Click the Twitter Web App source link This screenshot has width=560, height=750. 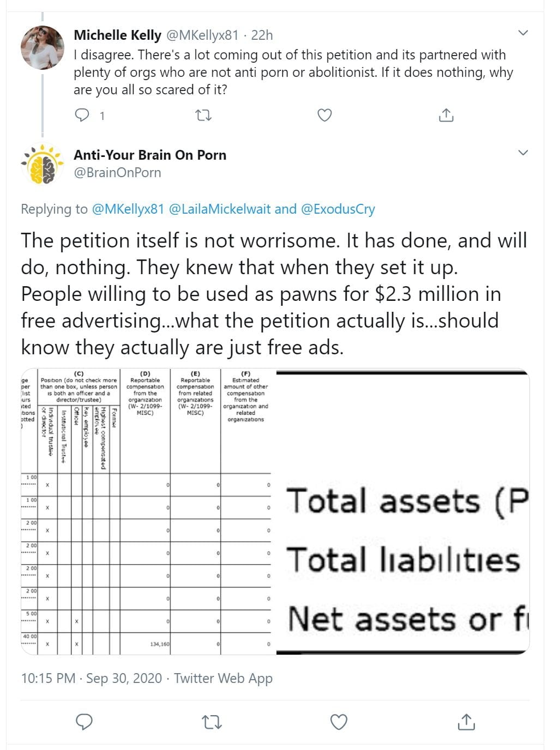(223, 678)
